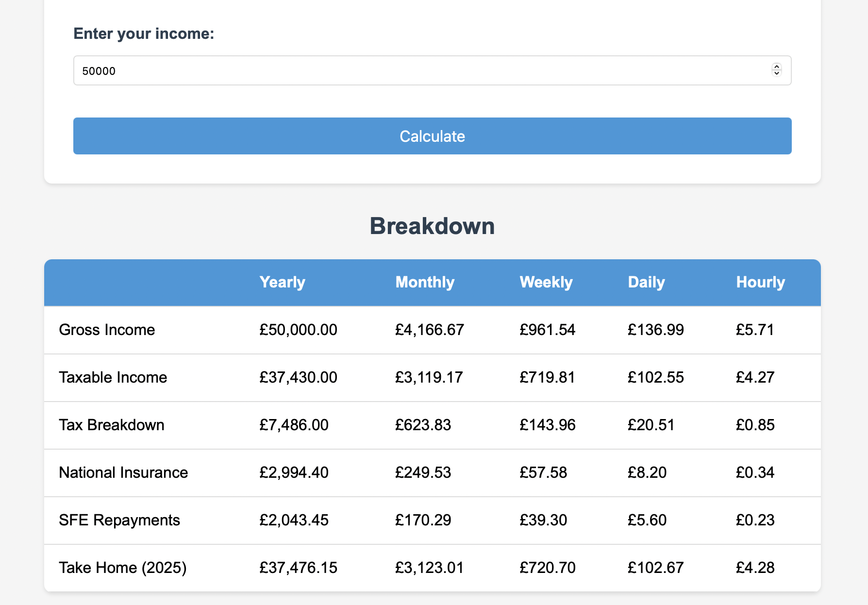868x605 pixels.
Task: Select the £623.83 monthly tax value
Action: (423, 425)
